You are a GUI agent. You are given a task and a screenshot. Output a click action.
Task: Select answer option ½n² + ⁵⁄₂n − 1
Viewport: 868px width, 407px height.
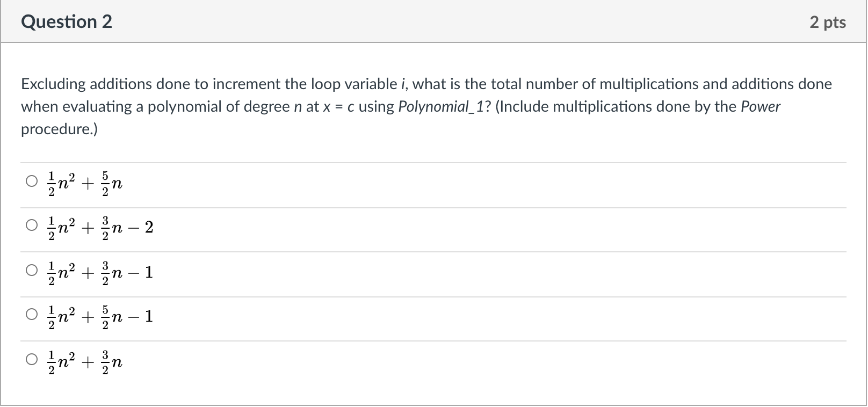click(32, 315)
